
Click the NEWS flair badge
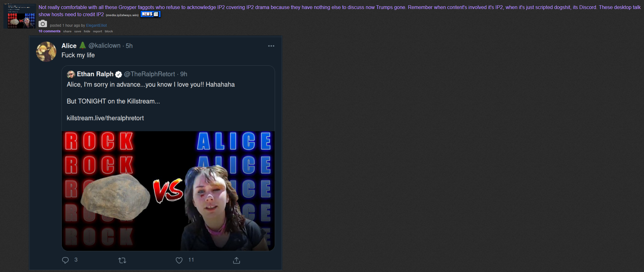[x=150, y=14]
